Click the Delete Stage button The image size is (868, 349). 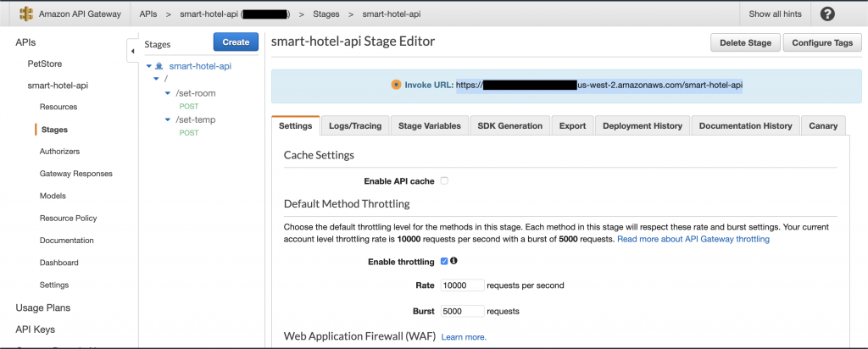click(745, 42)
